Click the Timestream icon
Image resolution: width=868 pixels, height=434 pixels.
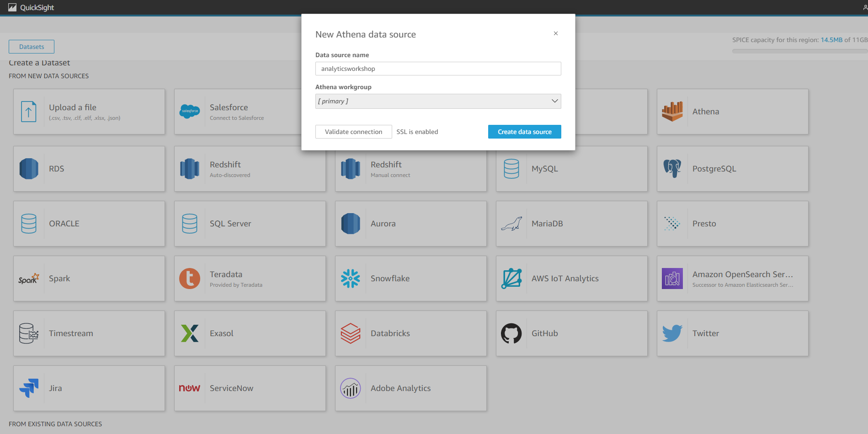point(29,333)
